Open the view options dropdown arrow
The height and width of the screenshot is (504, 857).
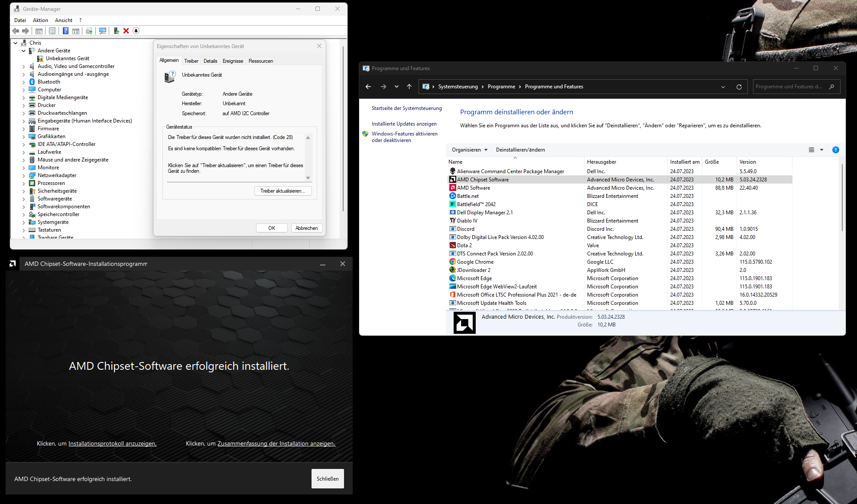[x=821, y=150]
